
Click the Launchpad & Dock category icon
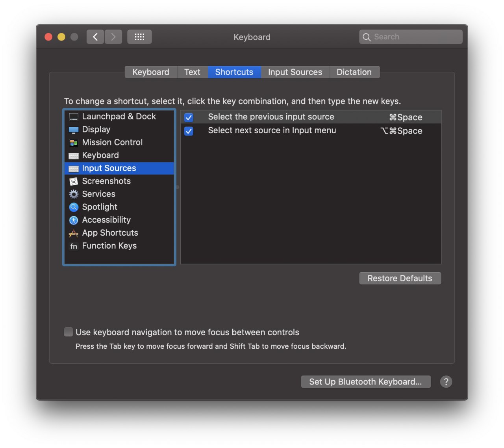coord(74,117)
